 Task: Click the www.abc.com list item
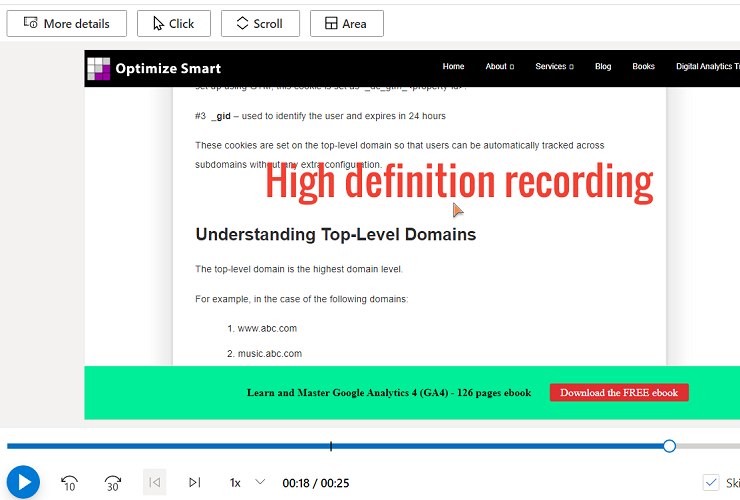tap(267, 328)
